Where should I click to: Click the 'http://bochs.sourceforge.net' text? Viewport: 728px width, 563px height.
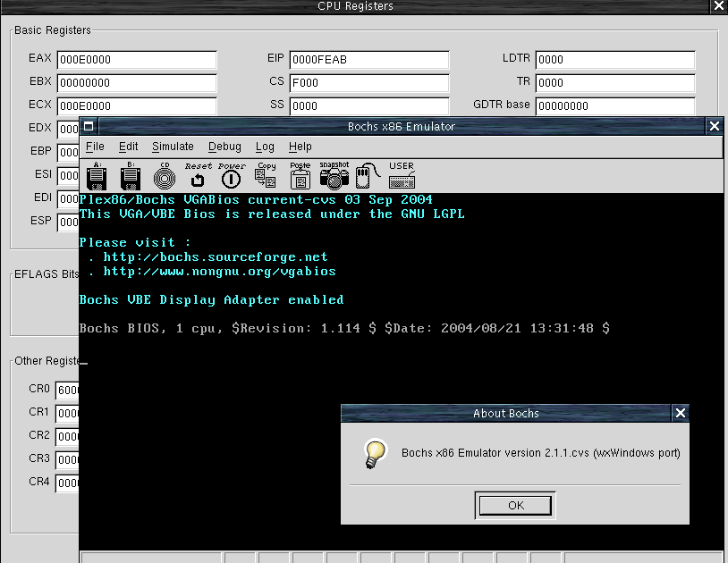pos(216,256)
